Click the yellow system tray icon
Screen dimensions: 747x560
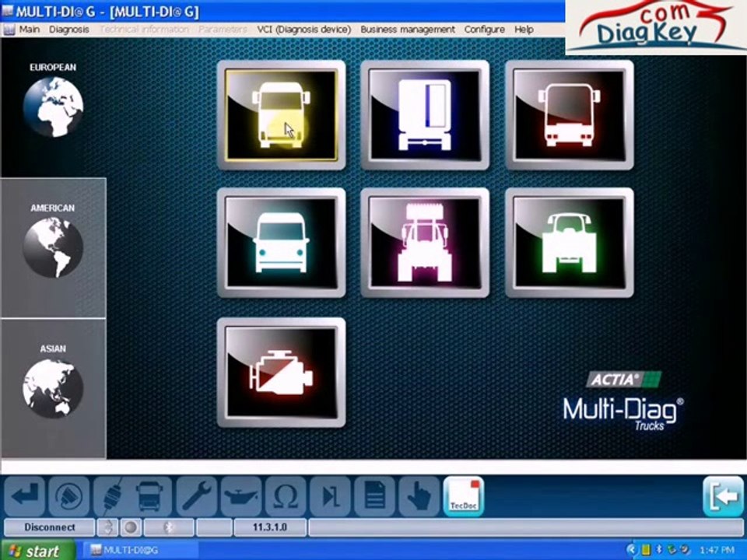(x=646, y=551)
